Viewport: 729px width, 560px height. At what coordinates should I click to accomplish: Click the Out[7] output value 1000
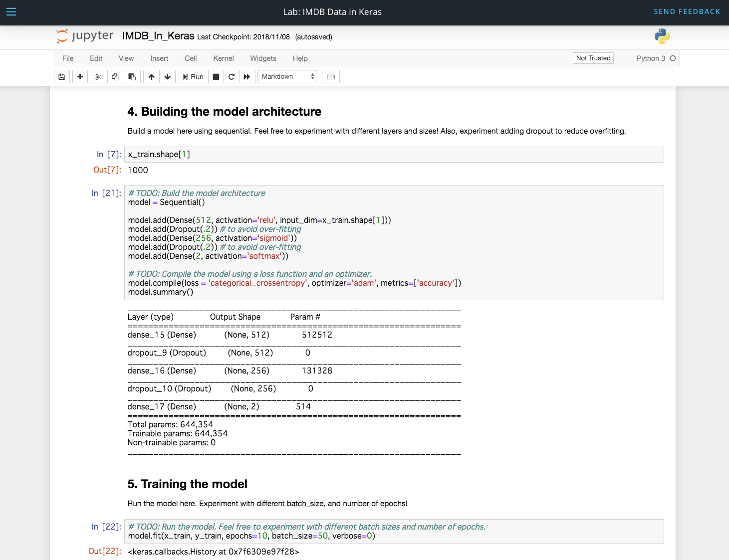point(138,170)
